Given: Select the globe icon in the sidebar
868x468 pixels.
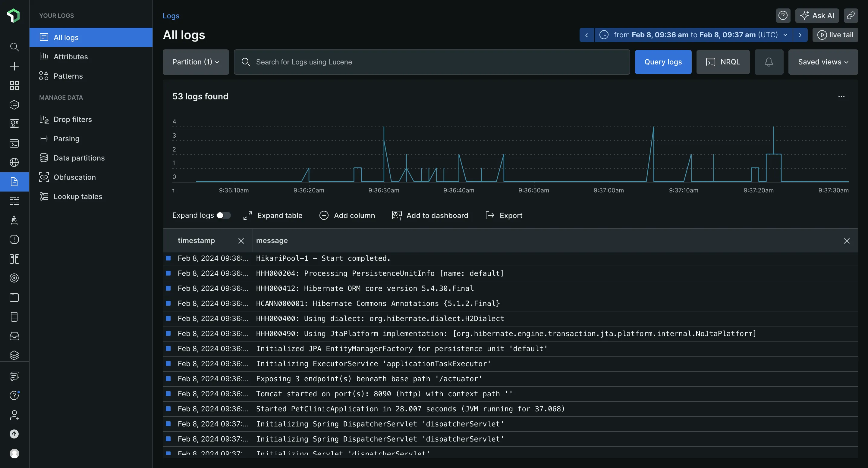Looking at the screenshot, I should [14, 162].
